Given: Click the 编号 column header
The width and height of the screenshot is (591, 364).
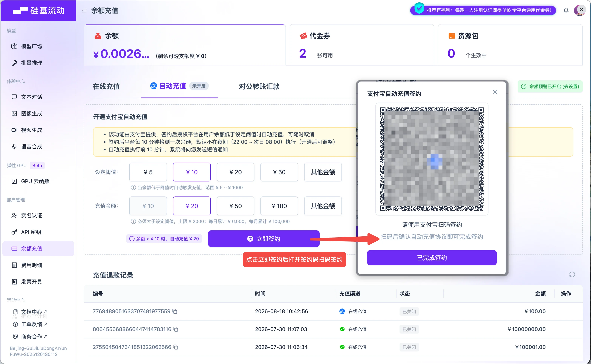Looking at the screenshot, I should pyautogui.click(x=98, y=293).
